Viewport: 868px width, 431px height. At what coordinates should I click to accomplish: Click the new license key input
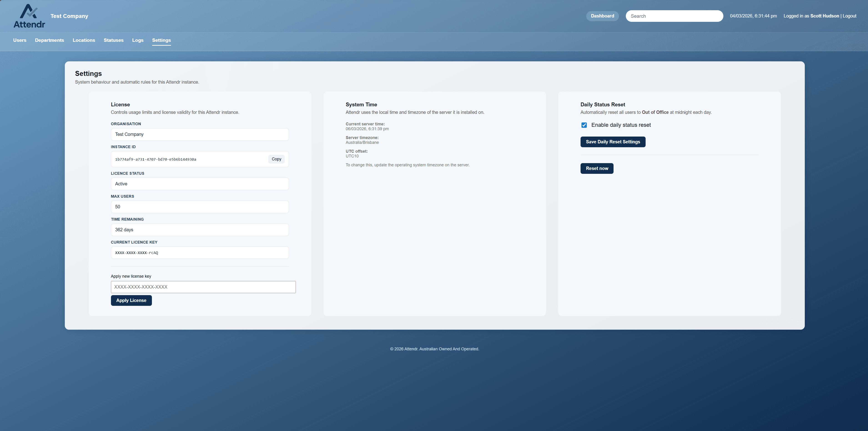[x=203, y=287]
